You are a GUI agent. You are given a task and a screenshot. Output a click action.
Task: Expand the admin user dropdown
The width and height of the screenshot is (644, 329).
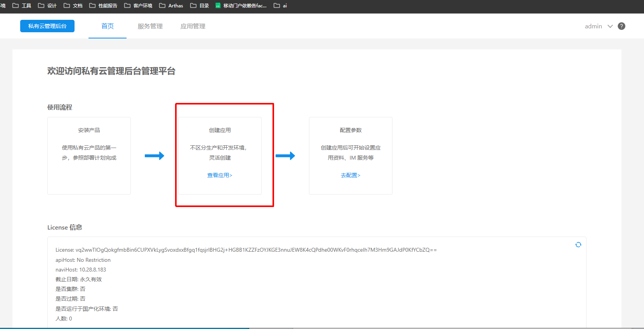click(x=593, y=26)
